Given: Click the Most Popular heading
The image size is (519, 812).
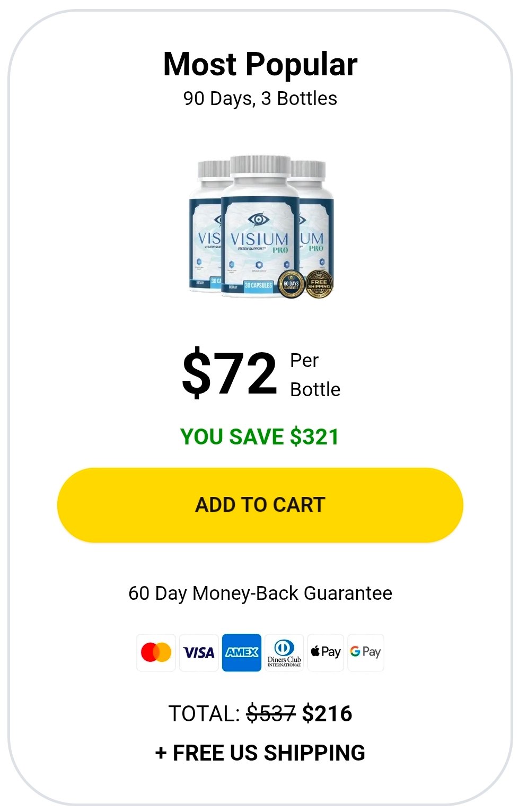Looking at the screenshot, I should 260,64.
